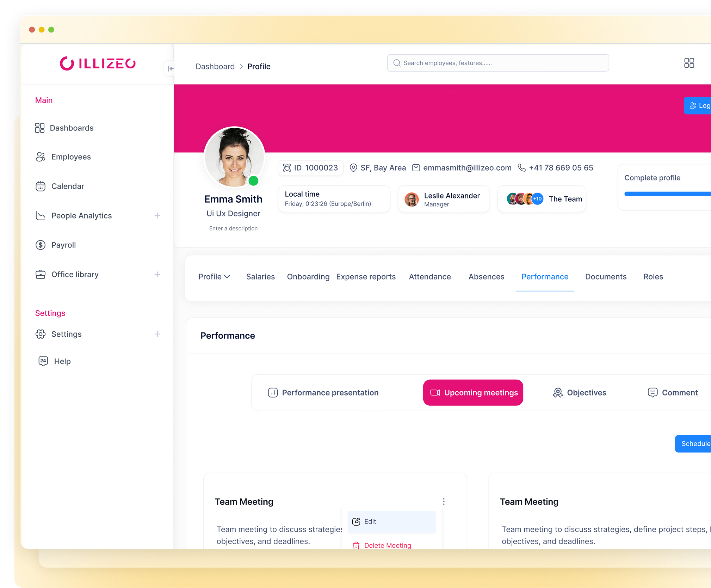The width and height of the screenshot is (711, 588).
Task: Click the Complete profile progress bar
Action: 667,194
